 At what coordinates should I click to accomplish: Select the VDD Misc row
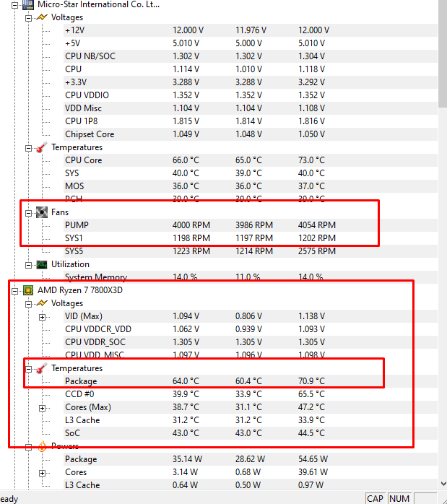[251, 108]
